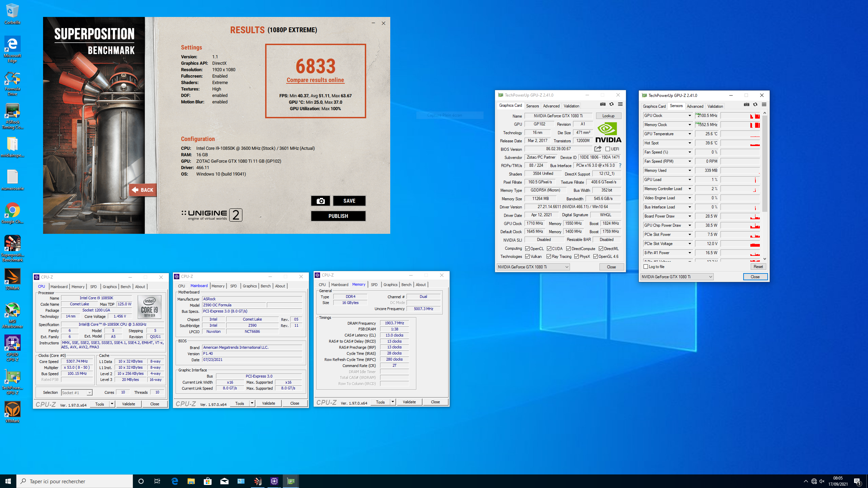This screenshot has width=868, height=488.
Task: Open the TechPowerUp GPU-Z desktop icon
Action: [12, 382]
